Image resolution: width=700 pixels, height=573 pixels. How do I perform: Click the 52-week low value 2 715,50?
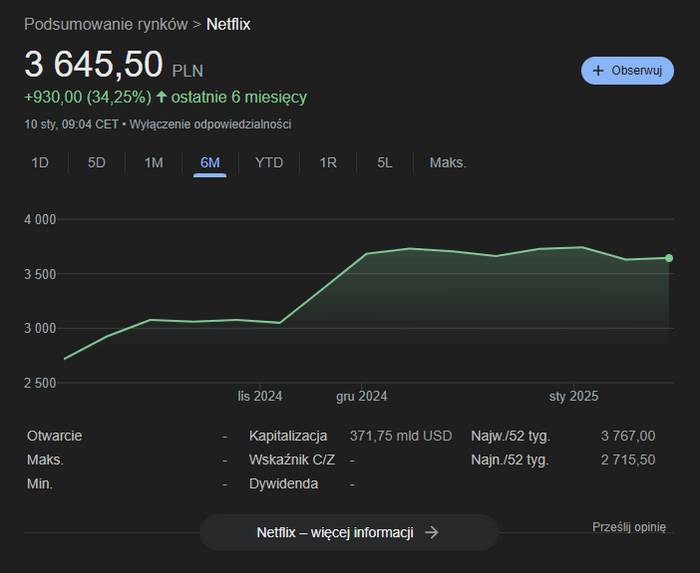pyautogui.click(x=628, y=460)
